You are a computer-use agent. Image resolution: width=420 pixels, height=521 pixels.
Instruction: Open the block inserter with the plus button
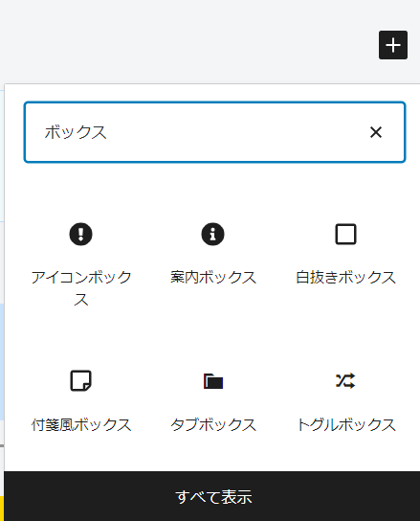click(393, 45)
